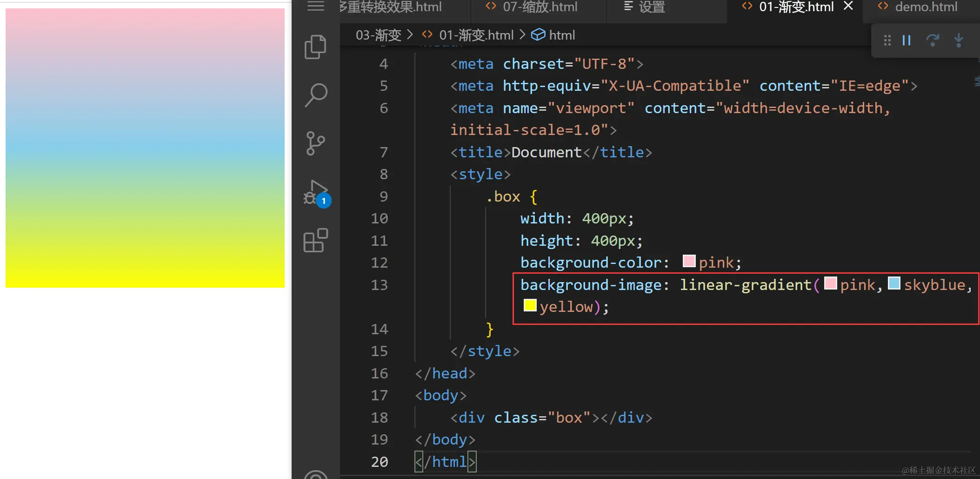The image size is (980, 479).
Task: Click the gradient box in browser preview
Action: pyautogui.click(x=145, y=148)
